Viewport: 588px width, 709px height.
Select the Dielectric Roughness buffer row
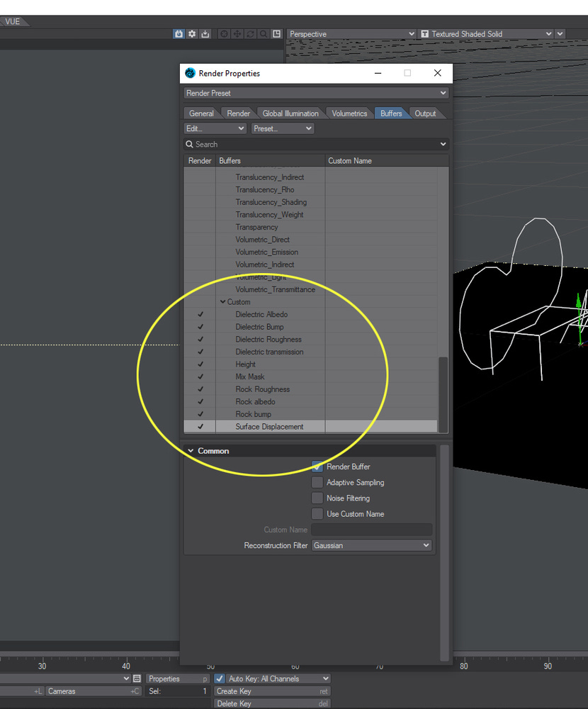(x=310, y=339)
